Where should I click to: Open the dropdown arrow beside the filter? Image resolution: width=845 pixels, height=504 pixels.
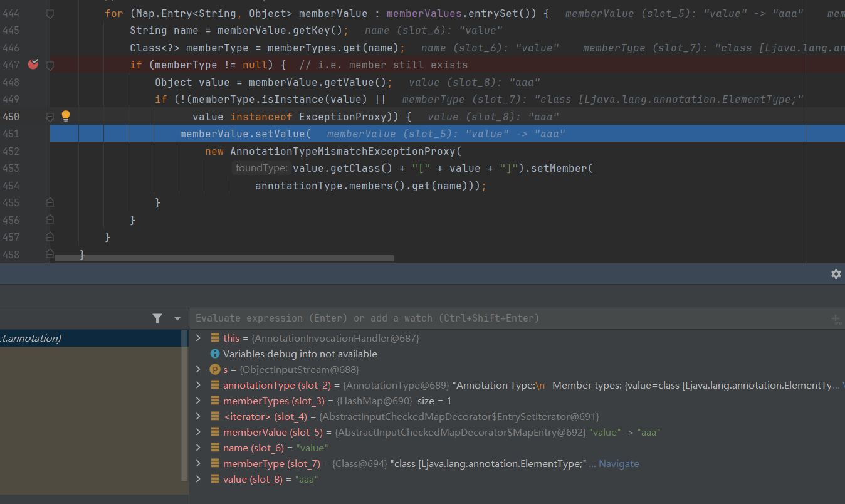pyautogui.click(x=177, y=318)
